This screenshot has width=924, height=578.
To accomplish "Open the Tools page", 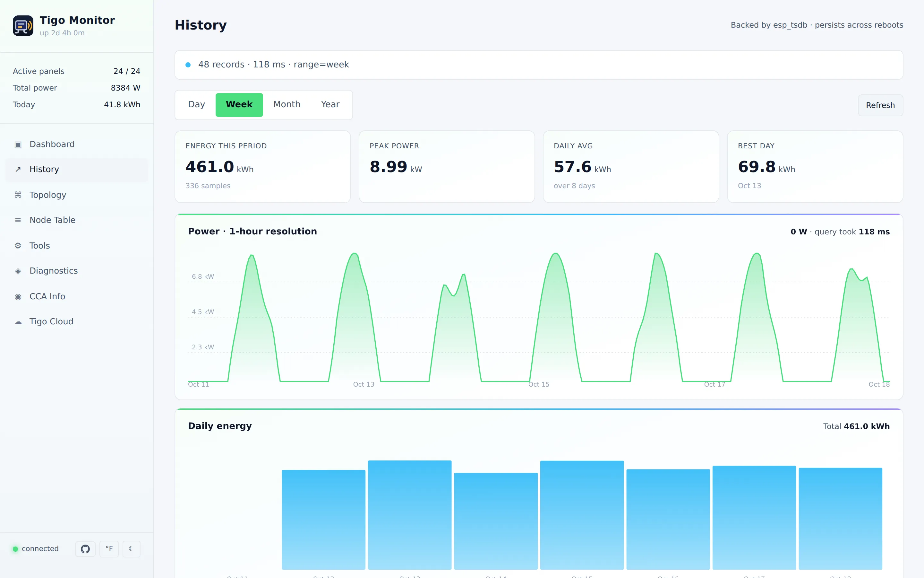I will tap(76, 246).
